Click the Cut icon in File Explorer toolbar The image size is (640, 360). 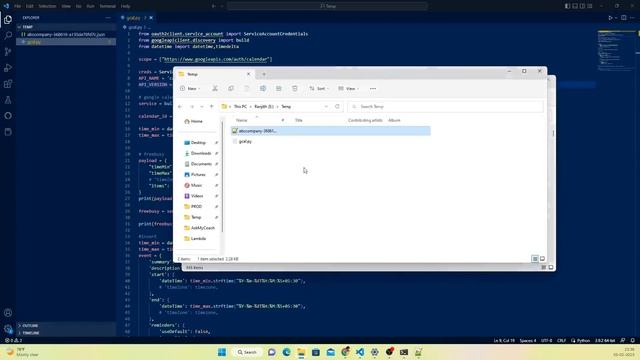click(x=215, y=89)
